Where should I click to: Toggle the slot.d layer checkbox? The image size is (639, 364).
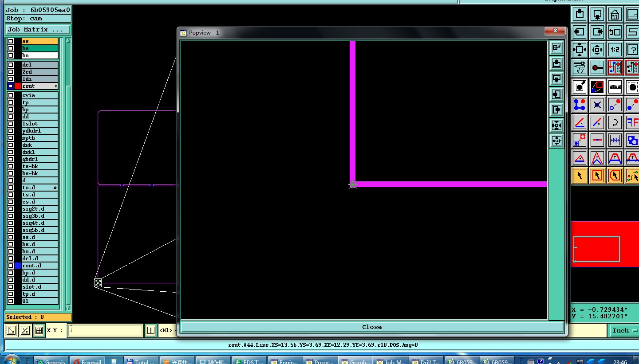click(11, 287)
